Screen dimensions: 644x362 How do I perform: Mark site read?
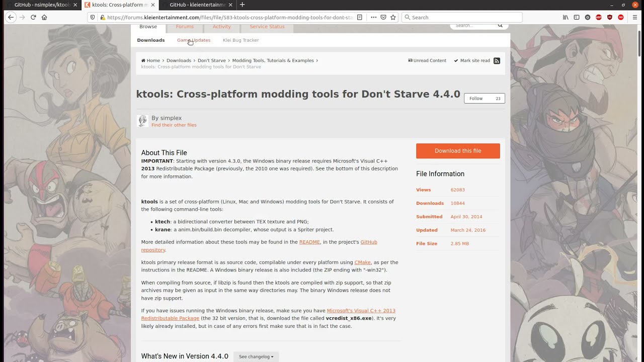472,60
